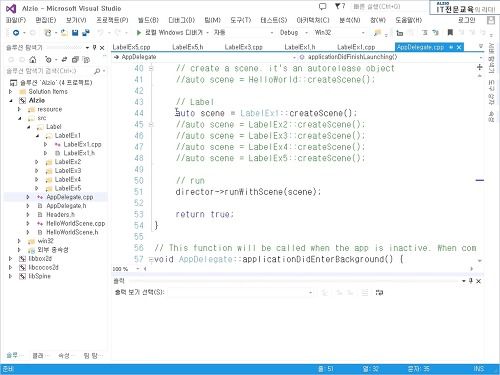Toggle the bookmark toolbar icon
The image size is (500, 375).
[450, 33]
